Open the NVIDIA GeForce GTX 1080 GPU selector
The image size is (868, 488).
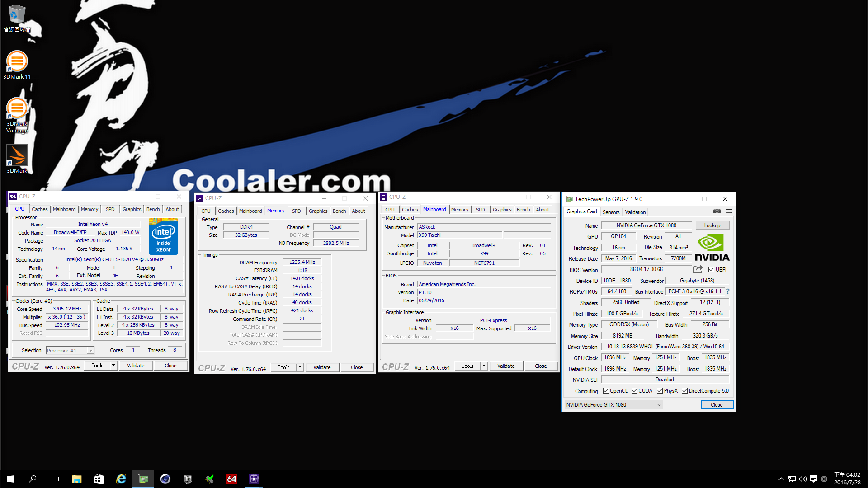point(614,405)
